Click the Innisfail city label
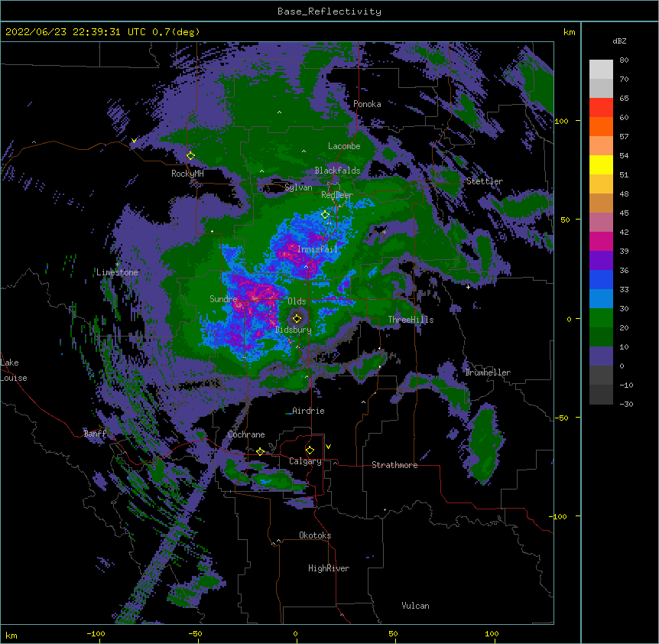Screen dimensions: 659x644 pos(317,249)
